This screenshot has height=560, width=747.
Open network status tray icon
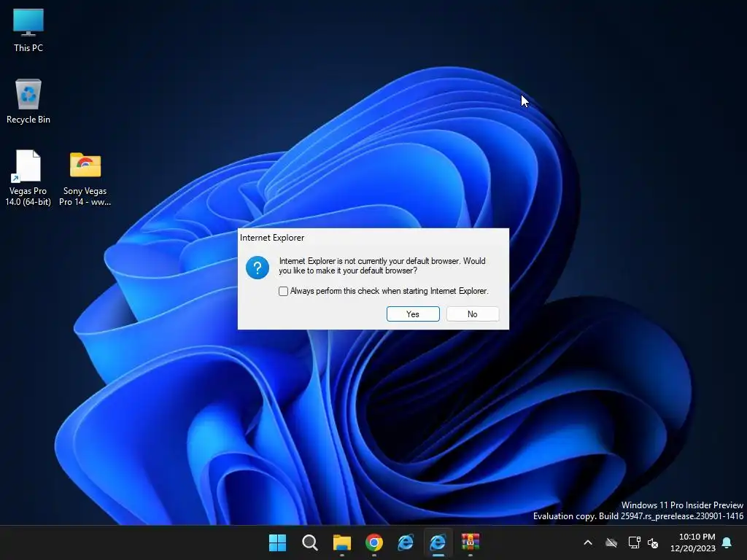pyautogui.click(x=634, y=542)
